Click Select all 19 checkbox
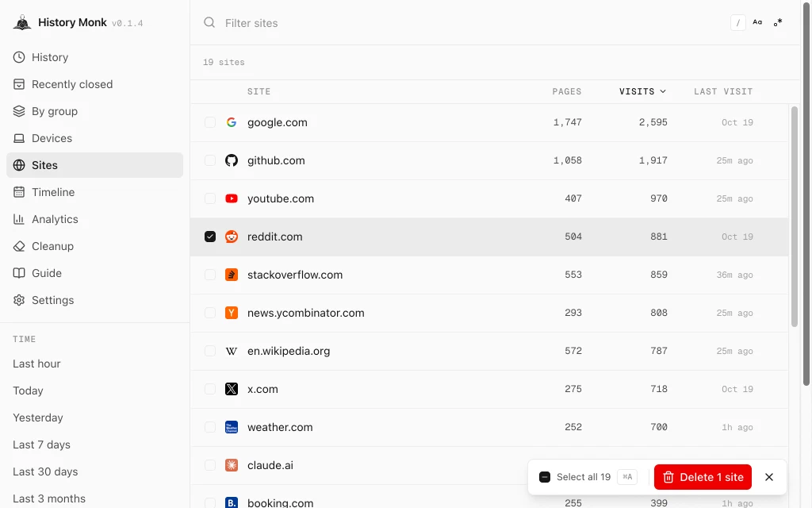This screenshot has width=812, height=508. [x=544, y=477]
